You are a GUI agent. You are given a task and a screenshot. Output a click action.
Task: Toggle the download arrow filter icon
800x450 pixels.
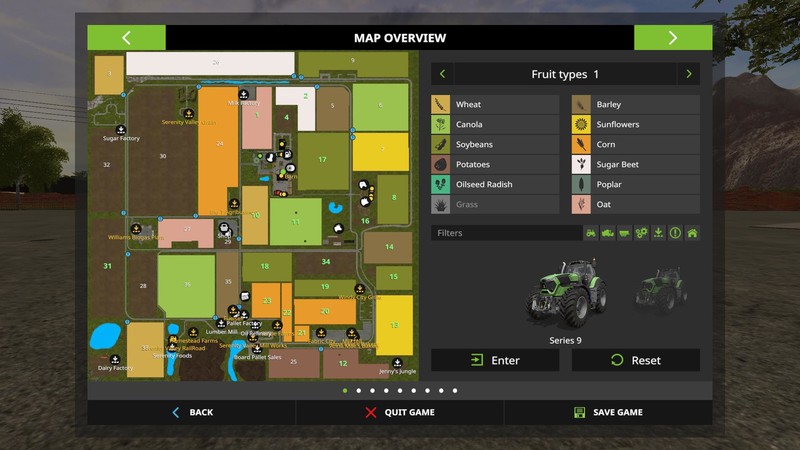pos(658,233)
